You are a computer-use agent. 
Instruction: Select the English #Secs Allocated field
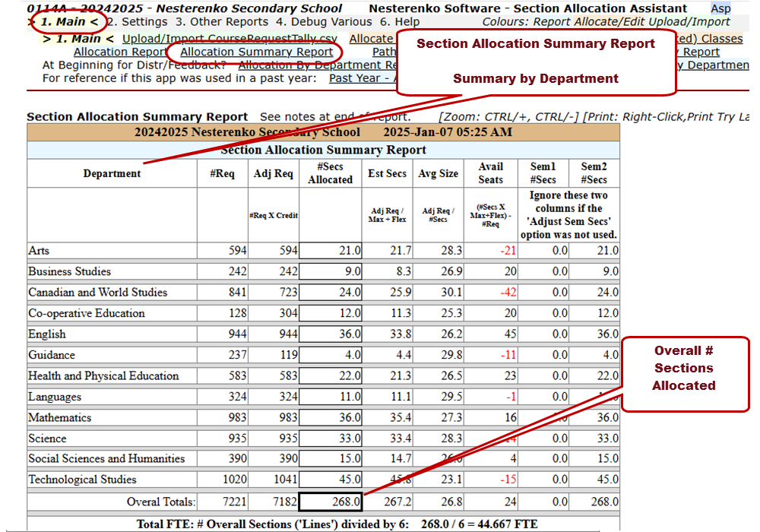point(331,334)
